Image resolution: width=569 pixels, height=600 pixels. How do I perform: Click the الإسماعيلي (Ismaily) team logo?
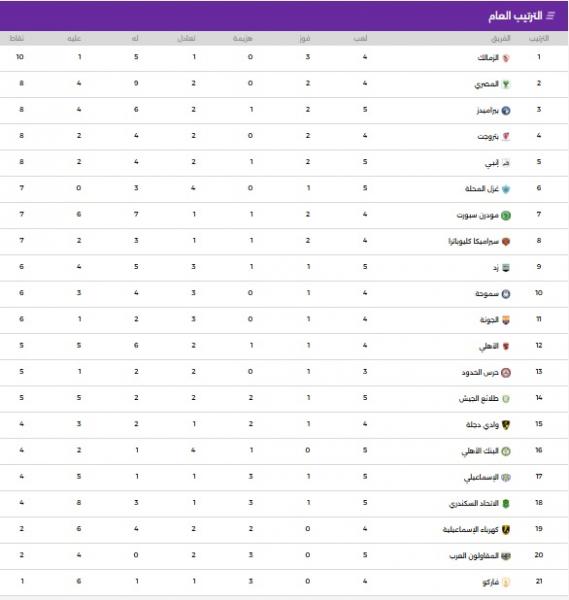[x=505, y=478]
